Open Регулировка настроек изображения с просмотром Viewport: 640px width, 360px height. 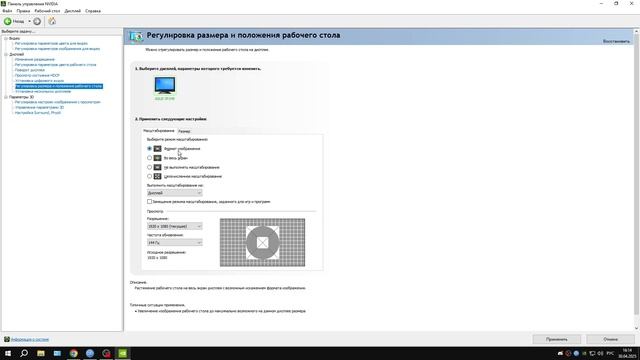(58, 102)
